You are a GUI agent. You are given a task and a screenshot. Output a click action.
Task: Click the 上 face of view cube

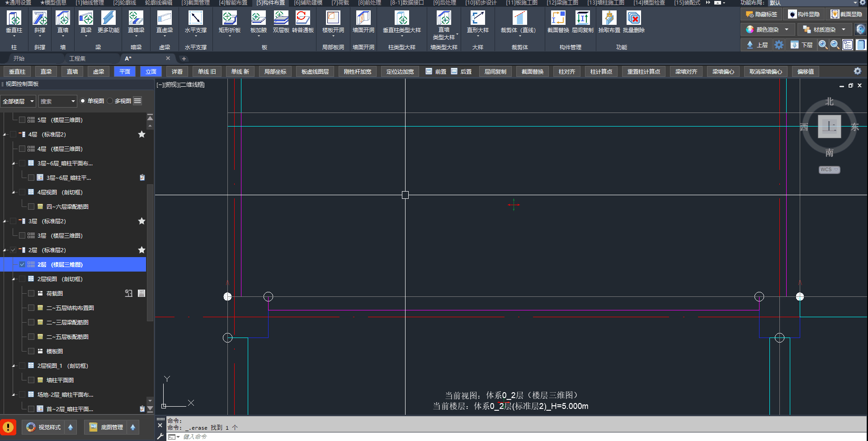coord(829,127)
